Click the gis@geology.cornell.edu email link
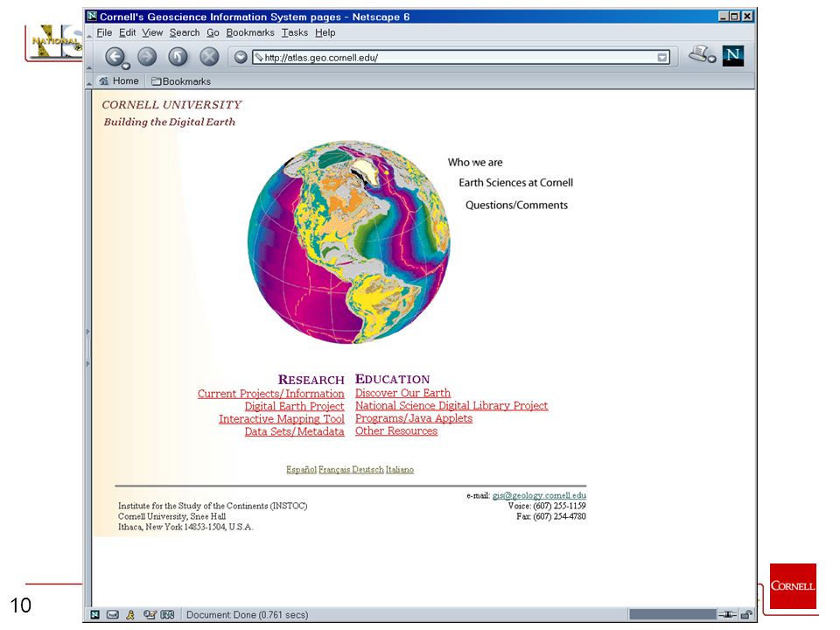The height and width of the screenshot is (630, 840). (x=539, y=495)
